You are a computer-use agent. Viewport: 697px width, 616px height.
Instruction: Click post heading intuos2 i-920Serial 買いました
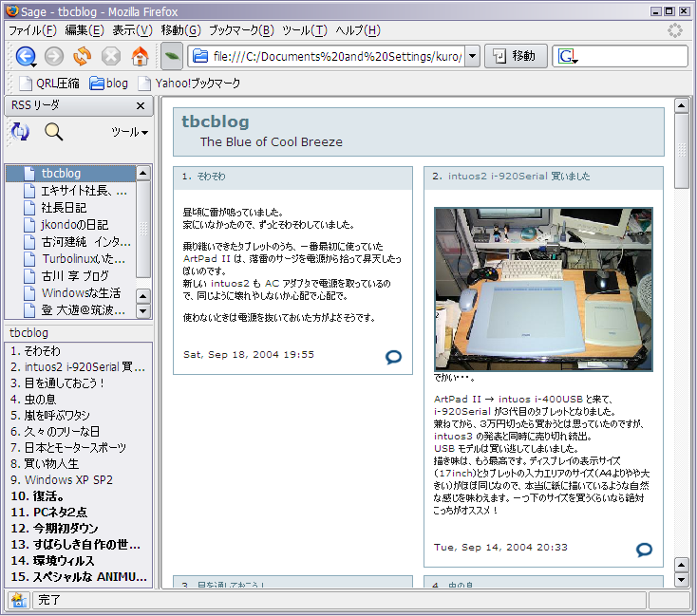[x=518, y=177]
